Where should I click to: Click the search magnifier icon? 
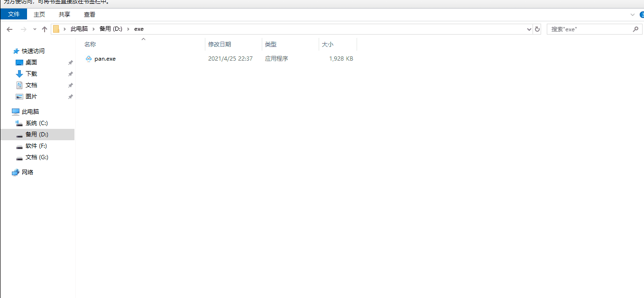click(636, 29)
